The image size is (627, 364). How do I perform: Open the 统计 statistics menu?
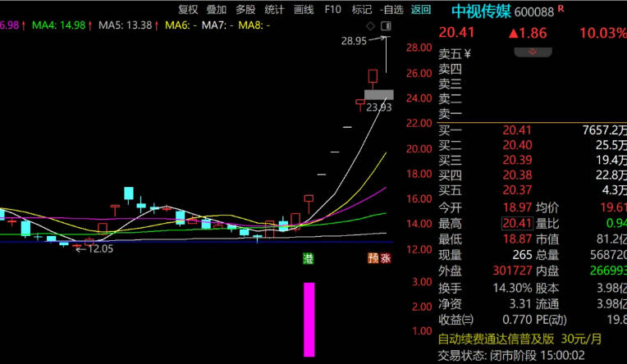[274, 10]
